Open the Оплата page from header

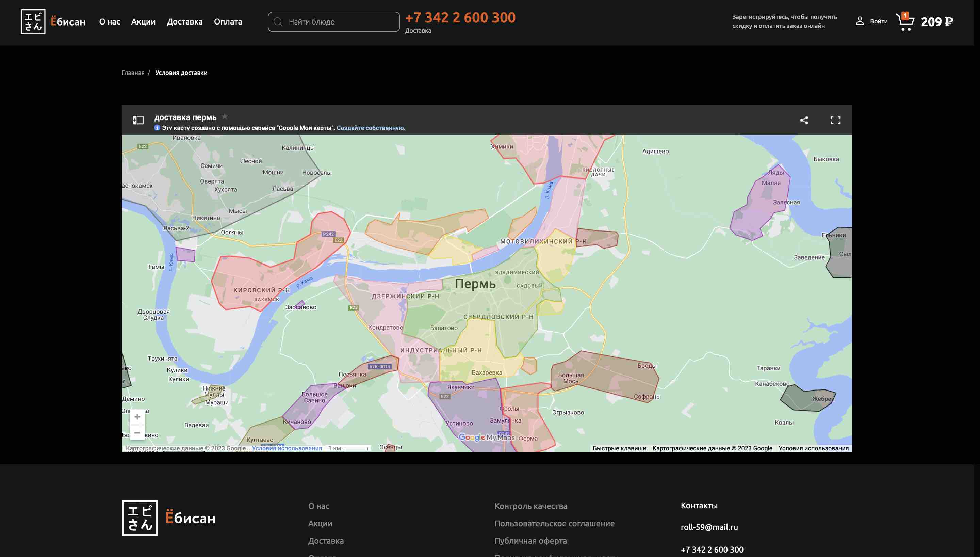click(x=228, y=22)
